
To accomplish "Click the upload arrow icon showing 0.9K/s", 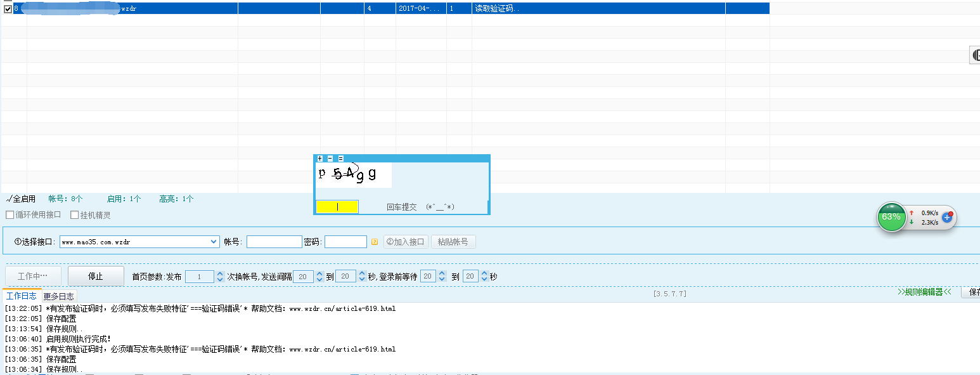I will (912, 213).
